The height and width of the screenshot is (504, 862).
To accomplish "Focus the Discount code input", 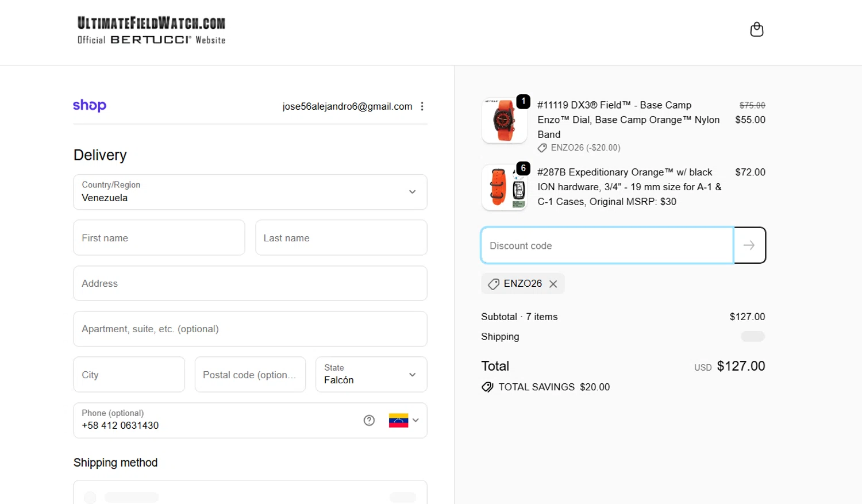I will [607, 245].
